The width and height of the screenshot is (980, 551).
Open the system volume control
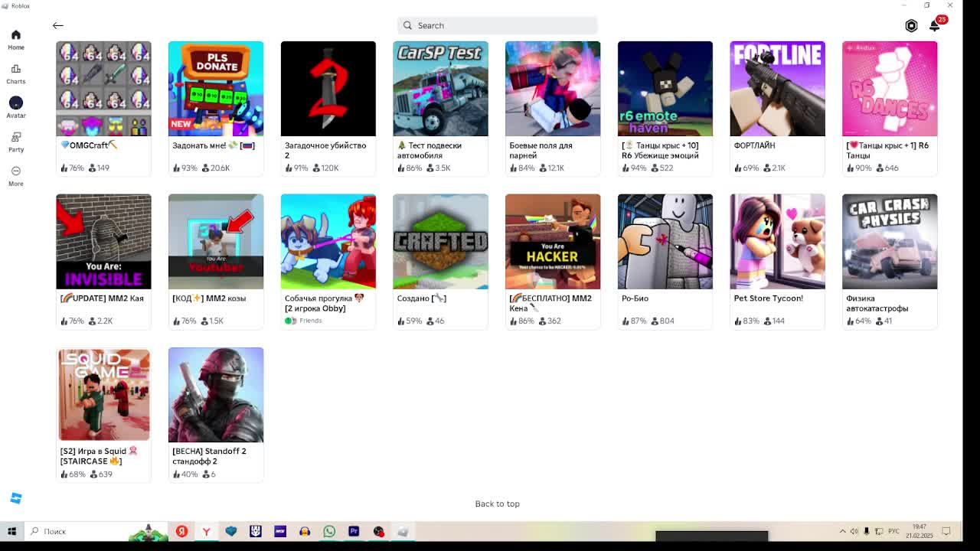point(854,531)
